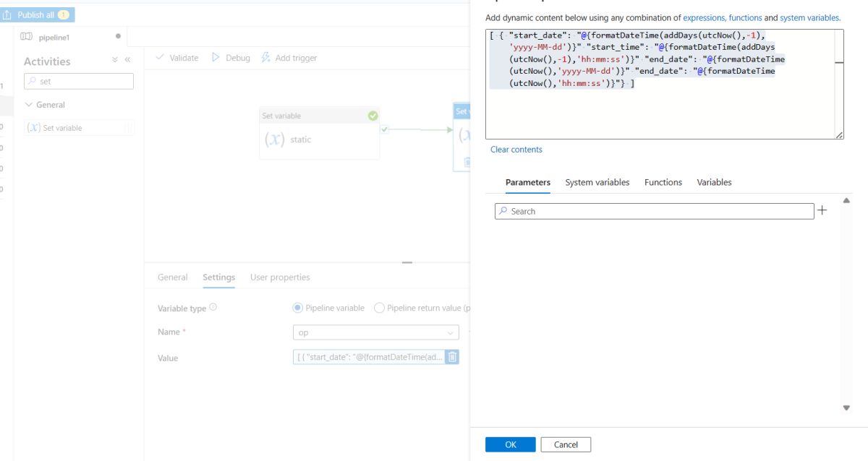Click the OK button
This screenshot has height=461, width=868.
pyautogui.click(x=511, y=444)
